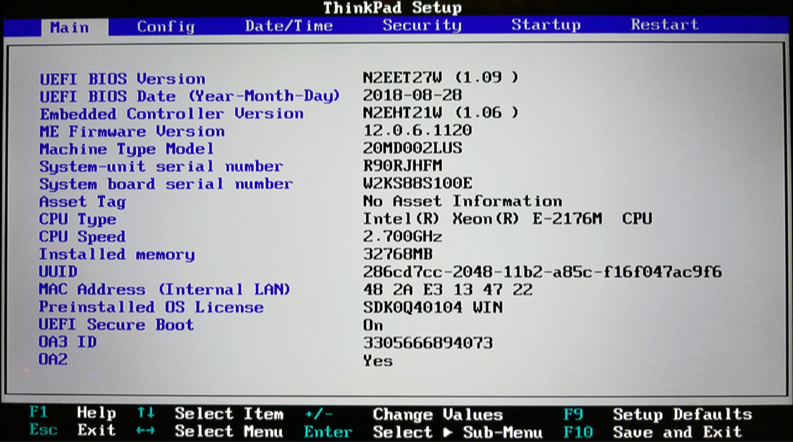Select the UEFI Secure Boot On value
The image size is (793, 442).
373,325
